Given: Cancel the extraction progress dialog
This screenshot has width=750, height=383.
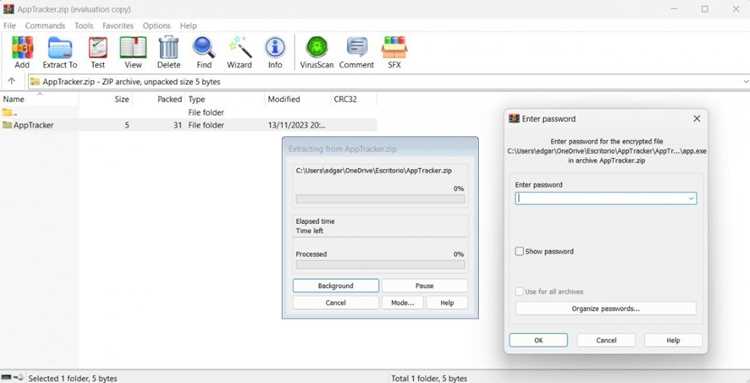Looking at the screenshot, I should pos(336,303).
